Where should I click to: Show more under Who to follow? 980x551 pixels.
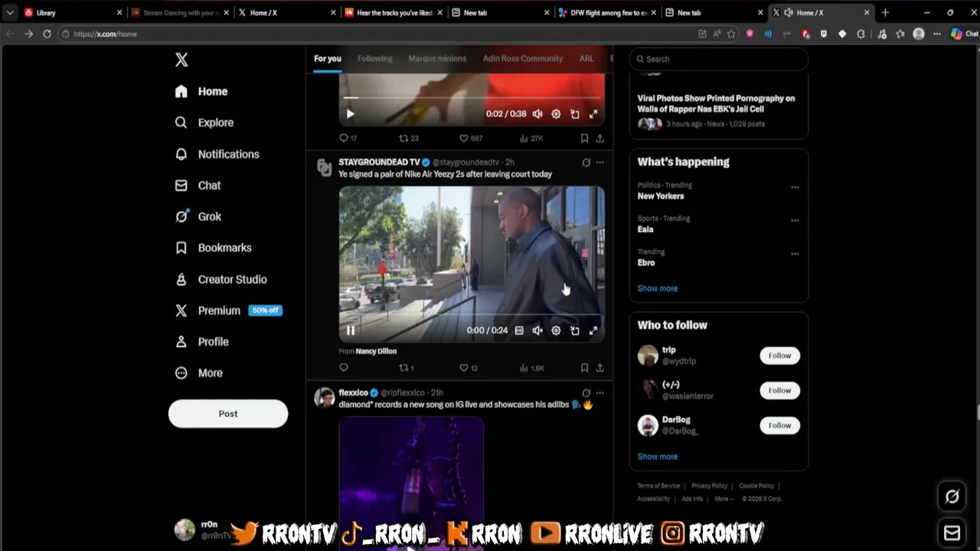(x=658, y=457)
